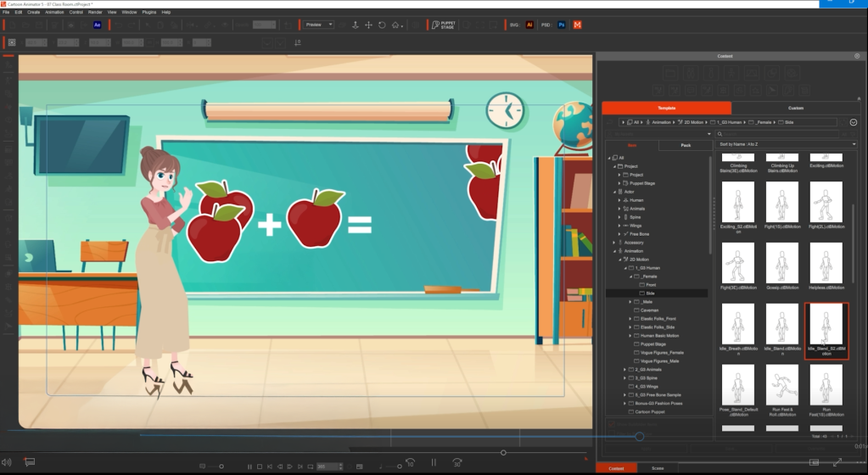The width and height of the screenshot is (868, 475).
Task: Pause playback in the timeline controls
Action: [249, 466]
